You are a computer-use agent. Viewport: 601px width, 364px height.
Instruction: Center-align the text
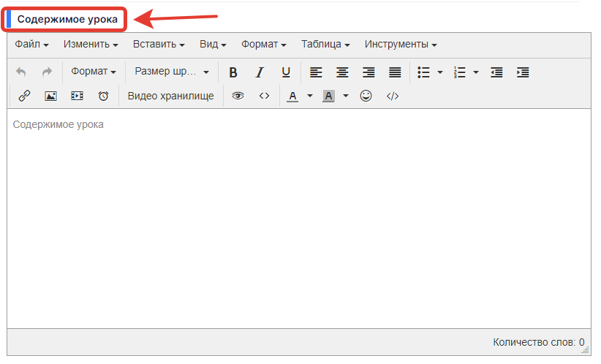pos(342,72)
